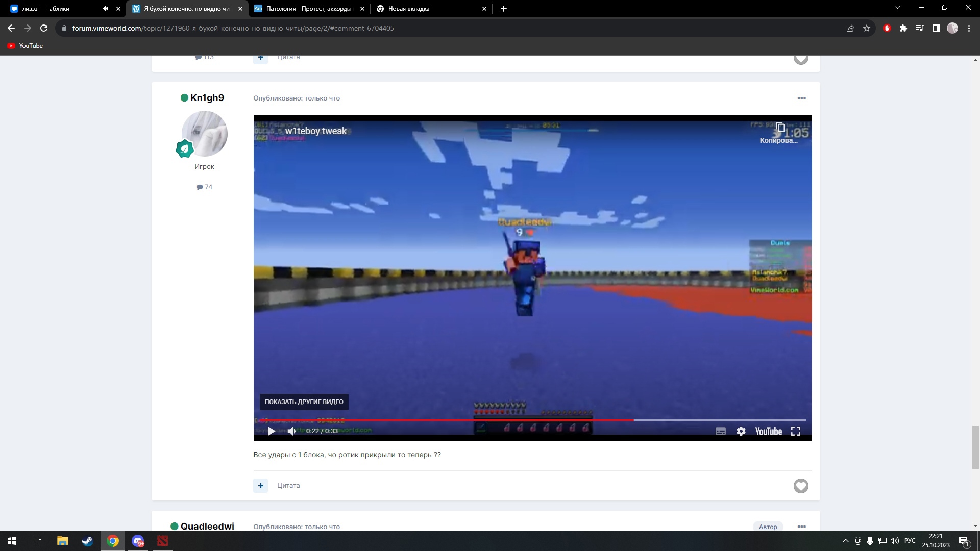980x551 pixels.
Task: Open tab search dropdown chevron
Action: (897, 8)
